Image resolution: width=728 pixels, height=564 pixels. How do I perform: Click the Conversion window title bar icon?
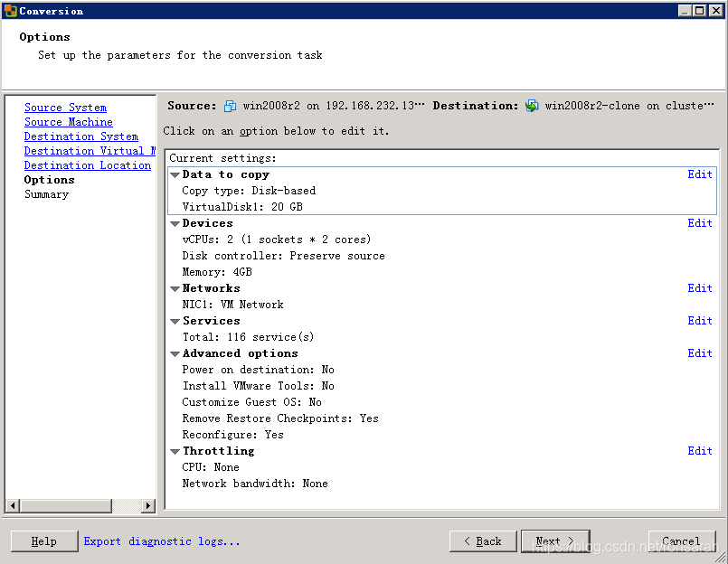pos(10,10)
